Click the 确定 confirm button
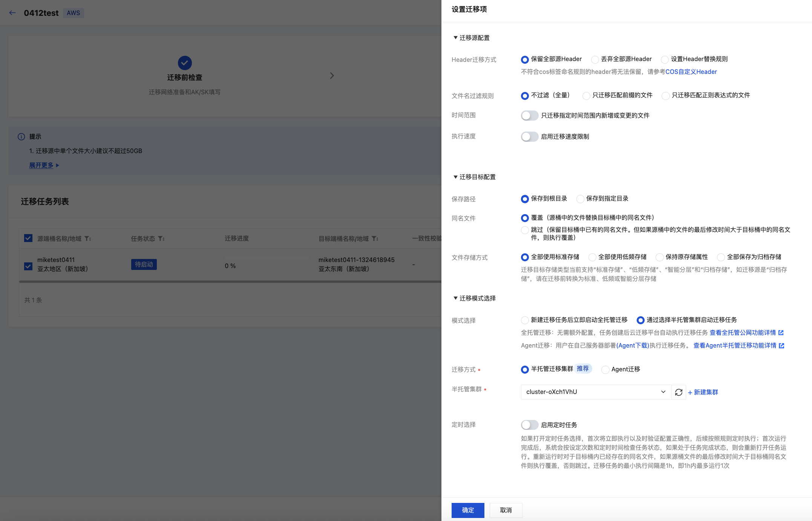 click(x=468, y=510)
